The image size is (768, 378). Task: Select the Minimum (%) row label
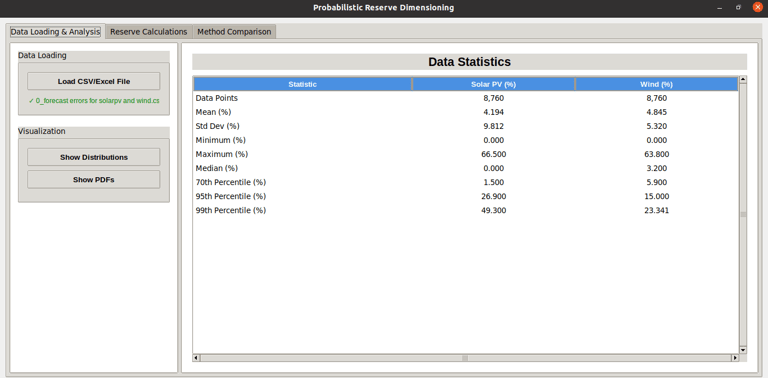(x=220, y=140)
